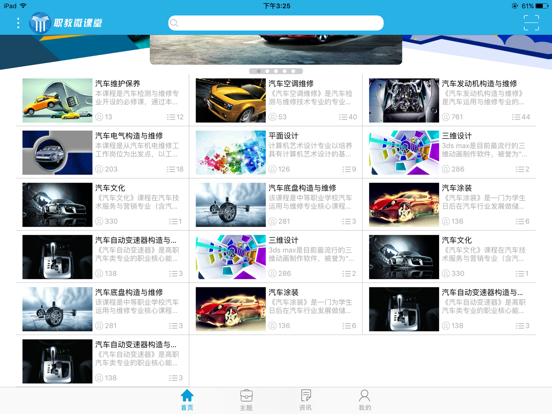Tap view count icon showing 203
The height and width of the screenshot is (414, 552).
pyautogui.click(x=99, y=169)
